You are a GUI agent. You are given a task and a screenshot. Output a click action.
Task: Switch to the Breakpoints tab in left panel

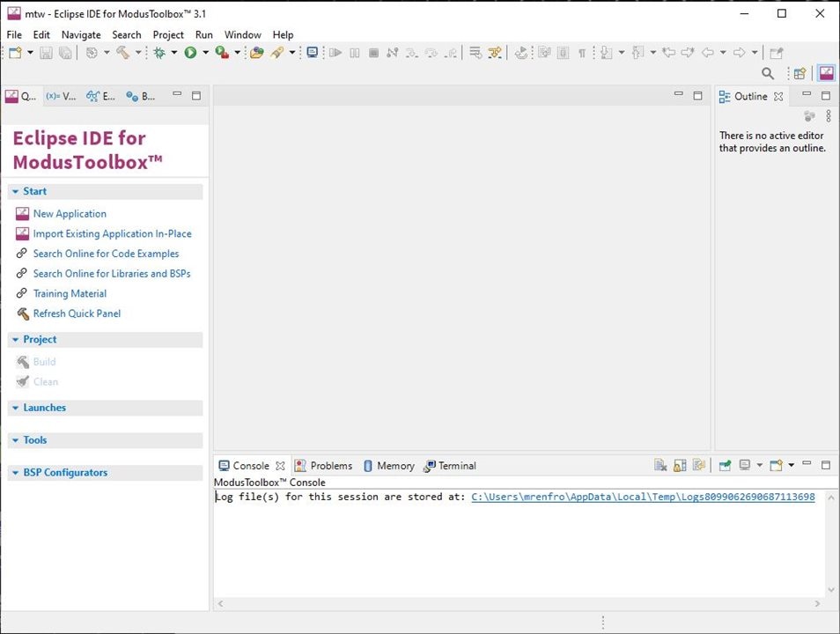(x=140, y=97)
